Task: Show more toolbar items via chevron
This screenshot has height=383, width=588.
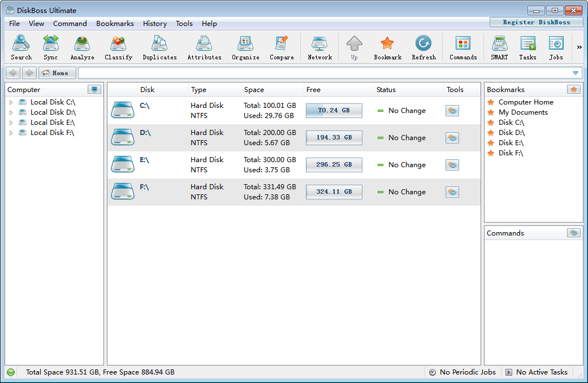Action: [x=579, y=47]
